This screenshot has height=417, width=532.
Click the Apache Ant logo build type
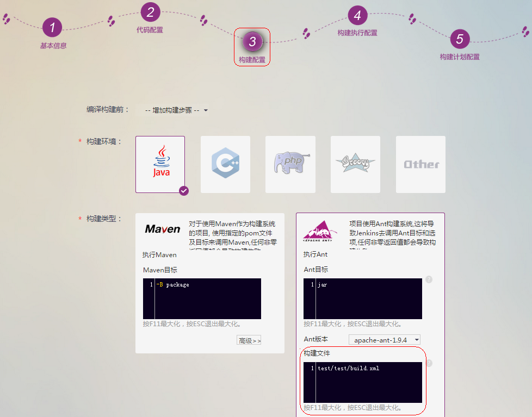coord(320,231)
